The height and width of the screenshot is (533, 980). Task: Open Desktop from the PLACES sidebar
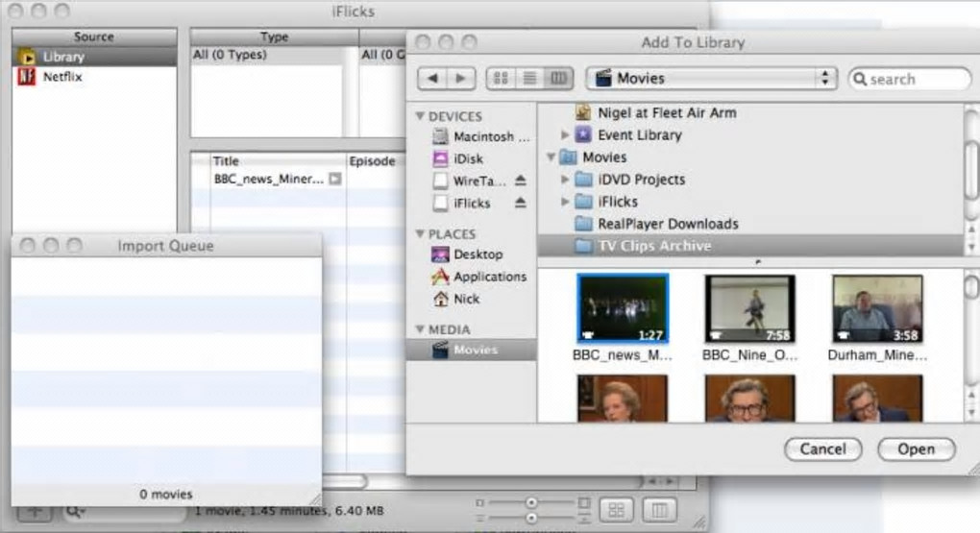click(x=472, y=254)
